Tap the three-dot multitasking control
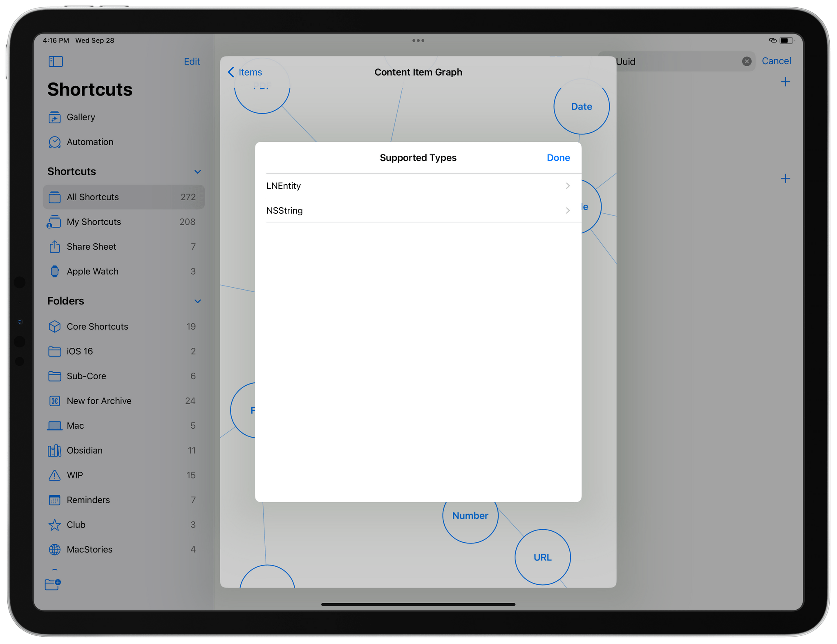The image size is (837, 644). pos(418,40)
